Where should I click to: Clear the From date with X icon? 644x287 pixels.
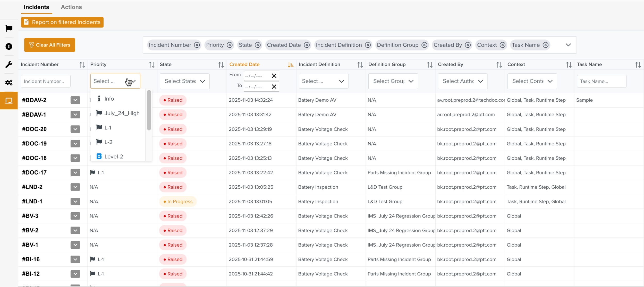click(x=274, y=76)
